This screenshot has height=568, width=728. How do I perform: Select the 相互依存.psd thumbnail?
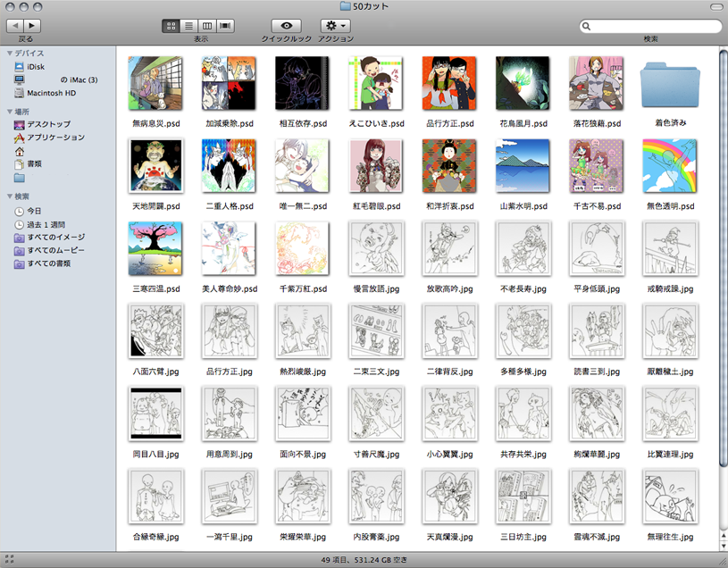click(x=302, y=83)
